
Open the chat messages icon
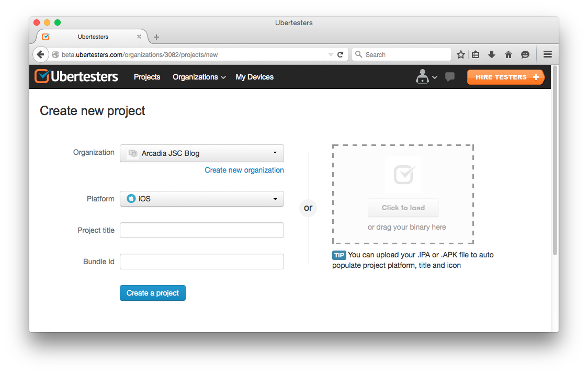[450, 77]
